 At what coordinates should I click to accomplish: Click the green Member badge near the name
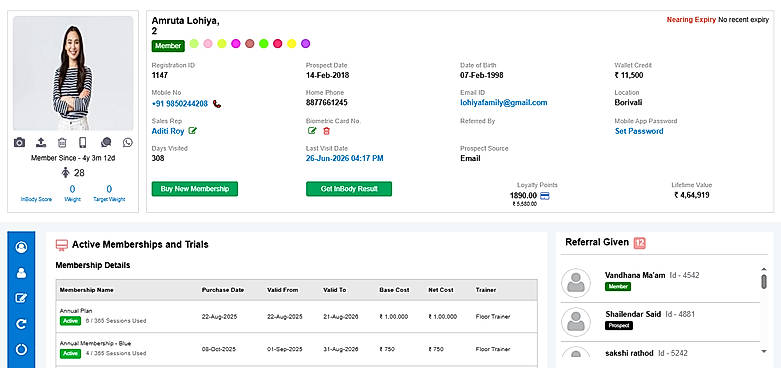pos(168,46)
